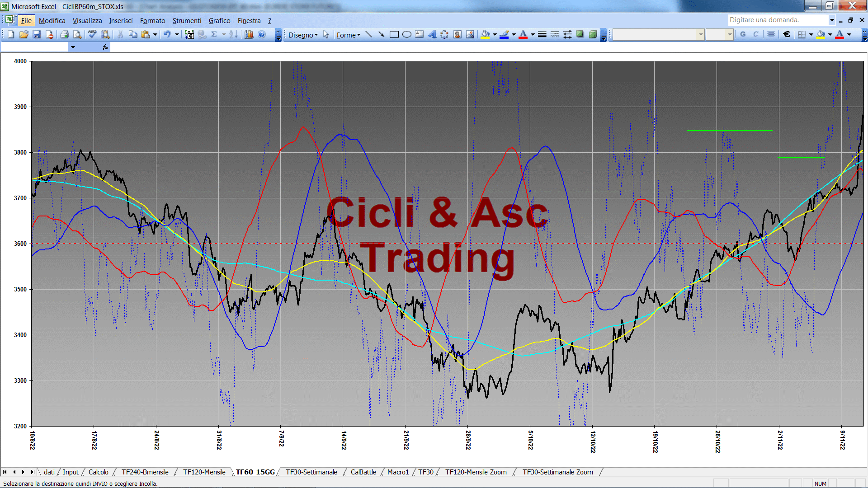Expand the Undo history arrow
This screenshot has width=868, height=488.
(177, 34)
